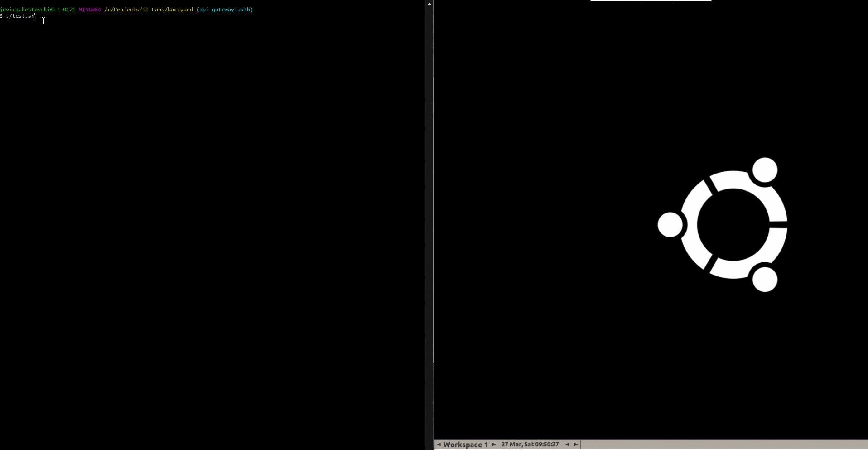Viewport: 868px width, 450px height.
Task: Click the left arrow after the clock
Action: pos(567,445)
